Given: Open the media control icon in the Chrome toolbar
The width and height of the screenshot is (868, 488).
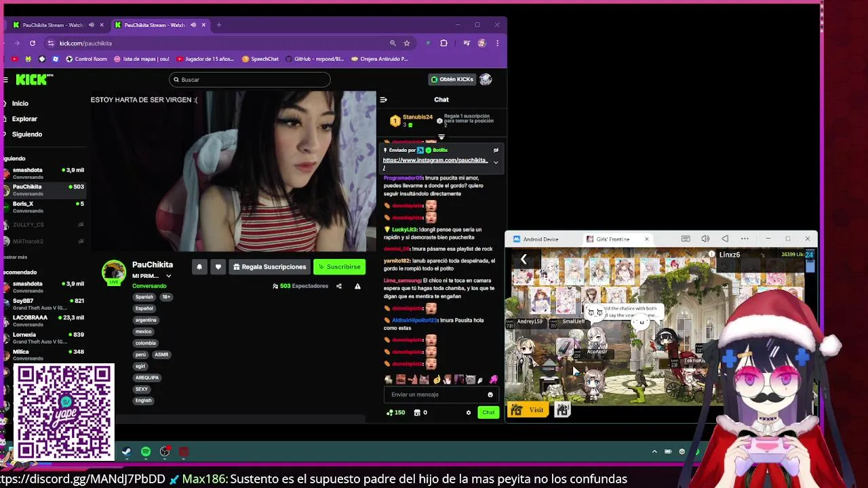Looking at the screenshot, I should pos(467,43).
